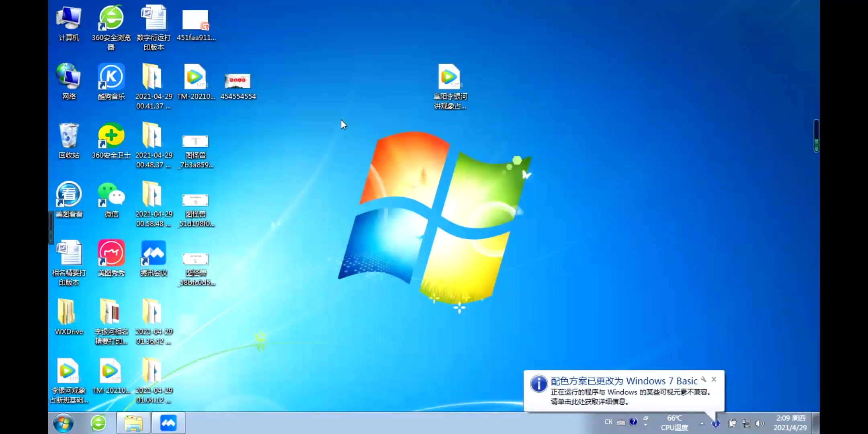
Task: Select the 美图秀秀 shortcut
Action: (111, 258)
